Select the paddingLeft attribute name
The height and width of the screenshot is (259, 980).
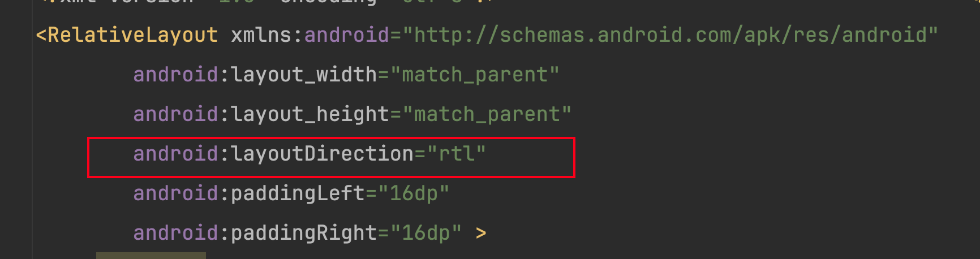tap(298, 193)
